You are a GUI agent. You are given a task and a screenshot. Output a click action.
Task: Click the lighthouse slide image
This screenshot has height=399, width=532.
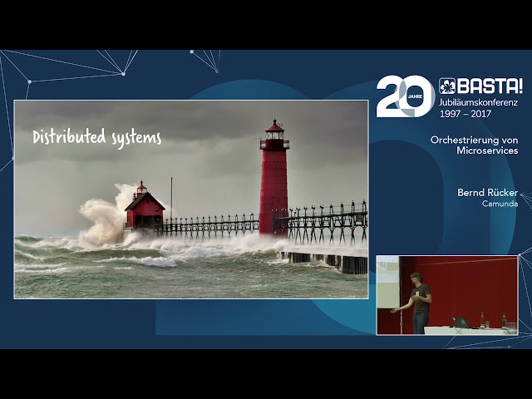pyautogui.click(x=191, y=199)
